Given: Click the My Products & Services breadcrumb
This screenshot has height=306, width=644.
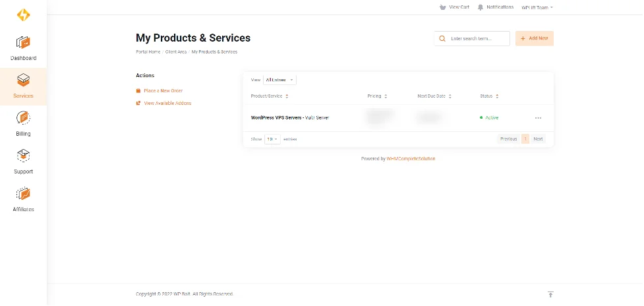Looking at the screenshot, I should [x=214, y=52].
